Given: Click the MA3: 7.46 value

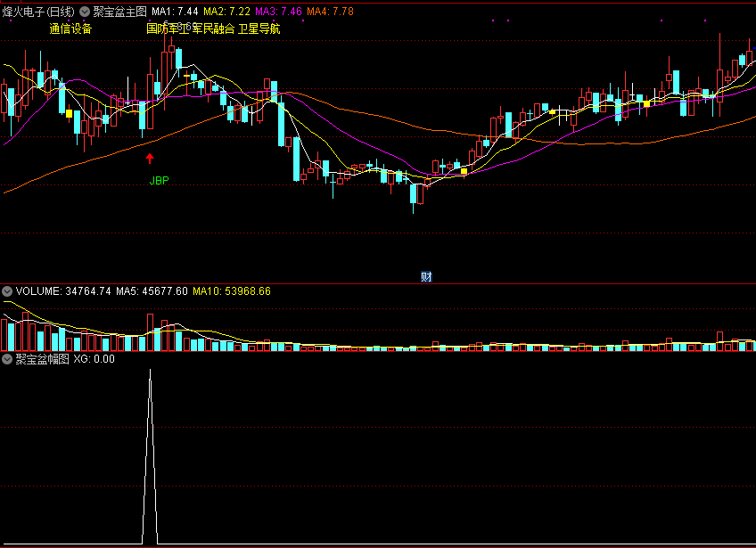Looking at the screenshot, I should click(279, 12).
